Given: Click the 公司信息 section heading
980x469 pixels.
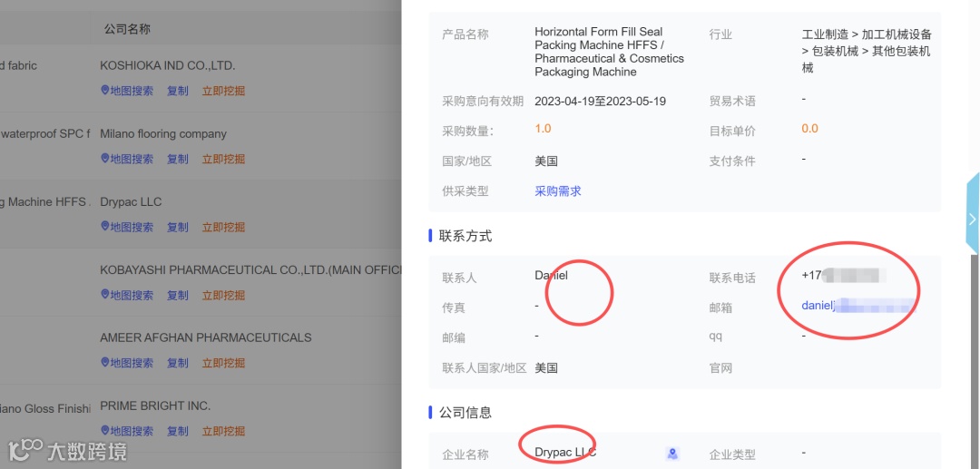Looking at the screenshot, I should 465,412.
